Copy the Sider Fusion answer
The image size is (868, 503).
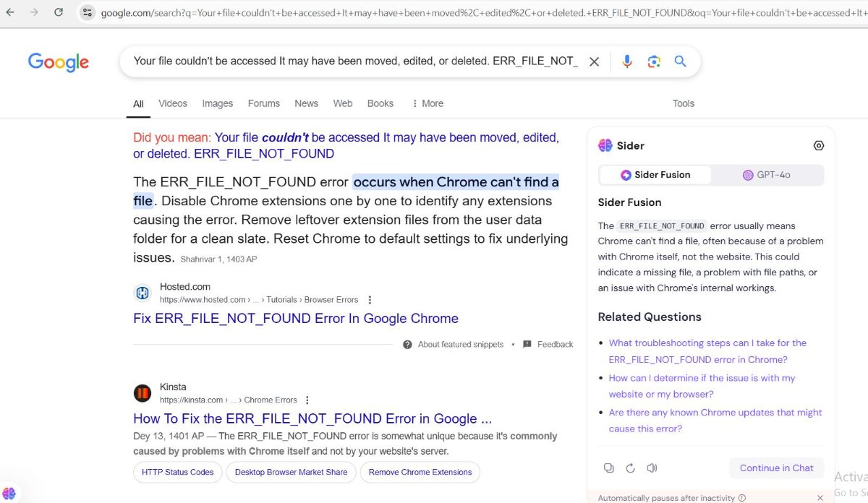[608, 468]
